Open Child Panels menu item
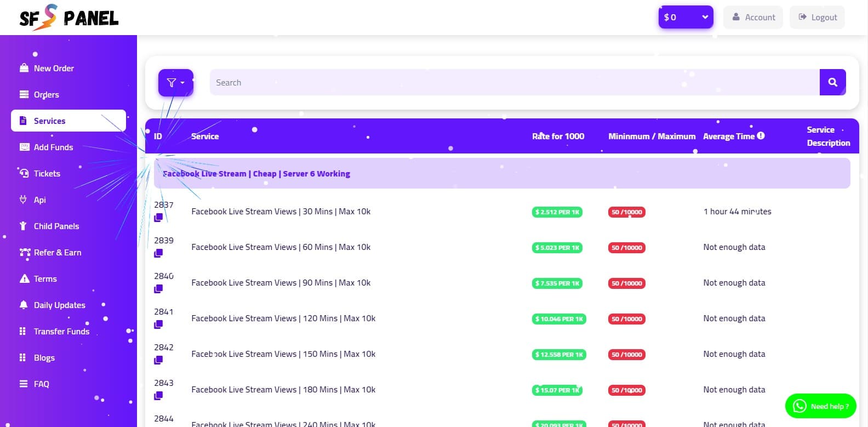The image size is (868, 427). click(x=56, y=226)
